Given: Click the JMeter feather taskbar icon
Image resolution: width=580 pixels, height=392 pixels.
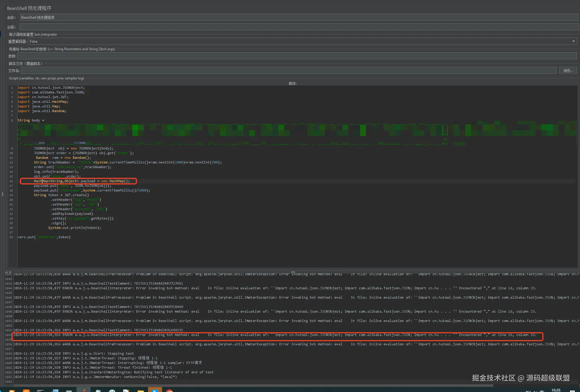Looking at the screenshot, I should pyautogui.click(x=84, y=390).
